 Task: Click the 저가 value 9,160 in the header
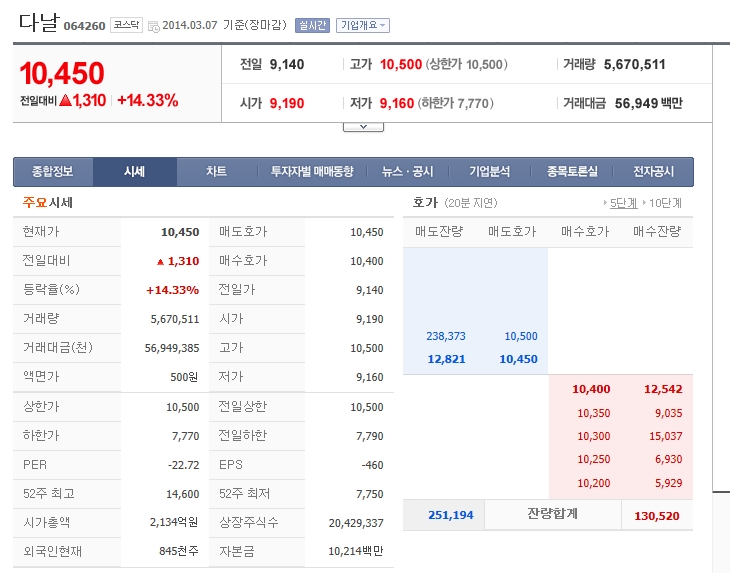(x=397, y=103)
